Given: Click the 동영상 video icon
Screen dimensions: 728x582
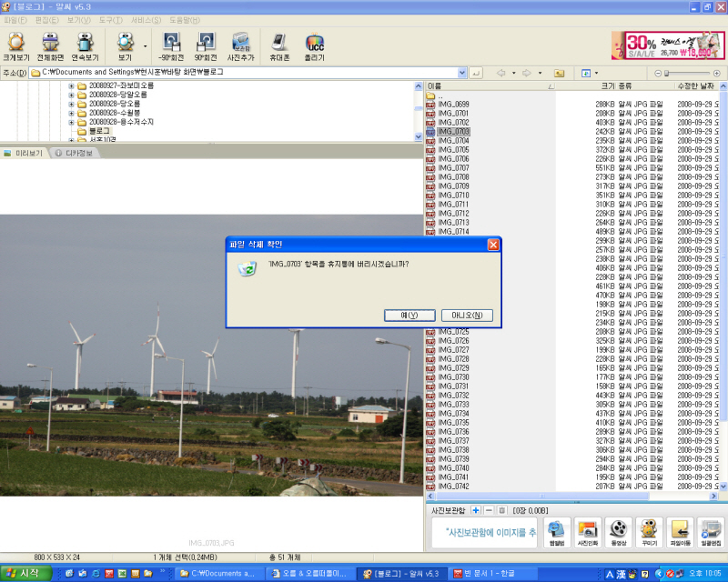Looking at the screenshot, I should pos(618,532).
